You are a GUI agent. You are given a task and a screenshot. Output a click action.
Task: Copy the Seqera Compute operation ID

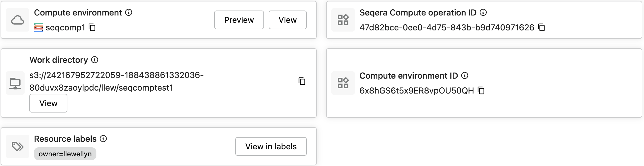542,27
